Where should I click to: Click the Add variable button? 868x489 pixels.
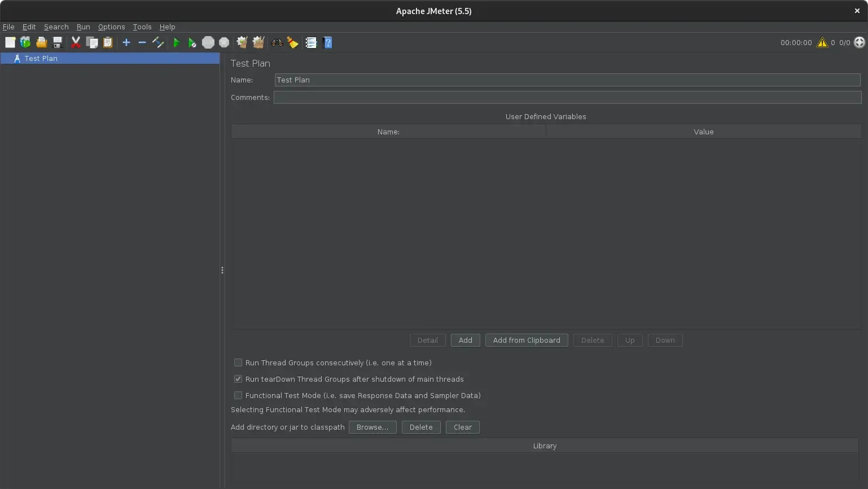pyautogui.click(x=465, y=340)
